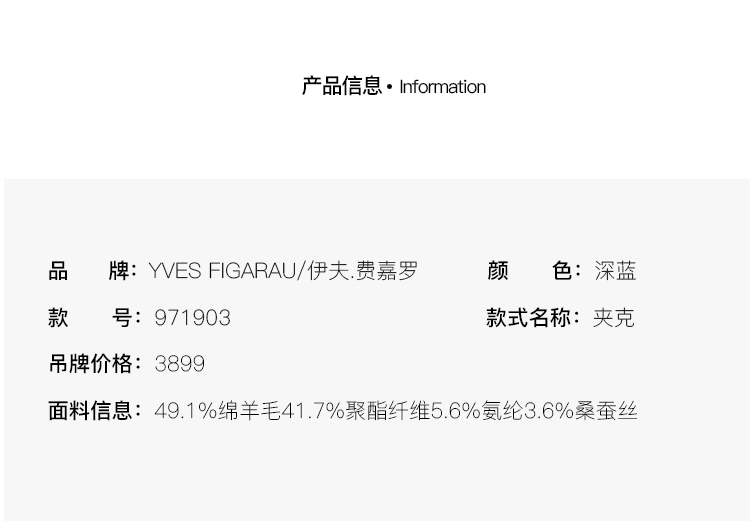Click the 吊牌价格 tag price label

point(93,364)
